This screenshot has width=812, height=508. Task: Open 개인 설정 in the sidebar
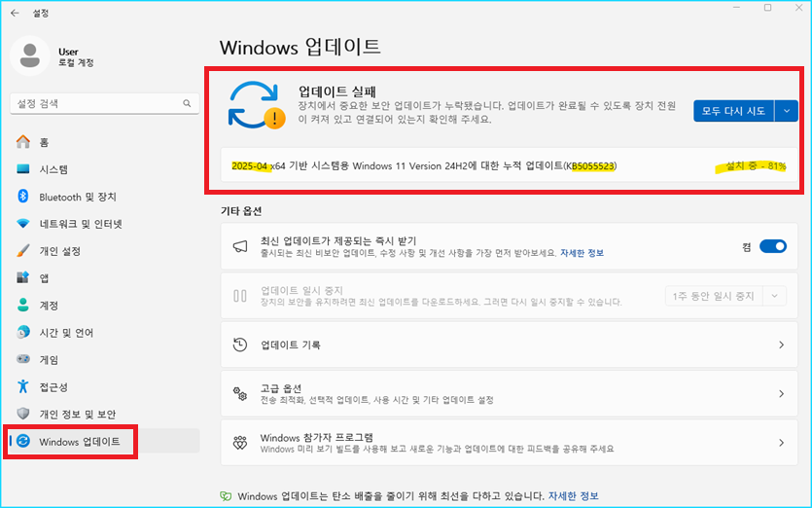tap(104, 251)
